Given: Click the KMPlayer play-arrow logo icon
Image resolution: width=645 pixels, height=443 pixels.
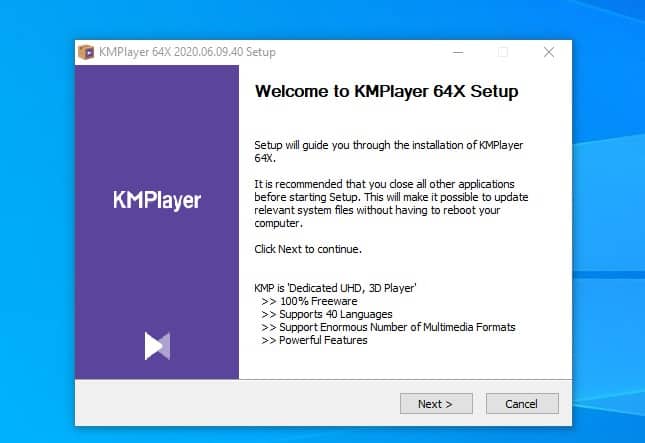Looking at the screenshot, I should [157, 346].
